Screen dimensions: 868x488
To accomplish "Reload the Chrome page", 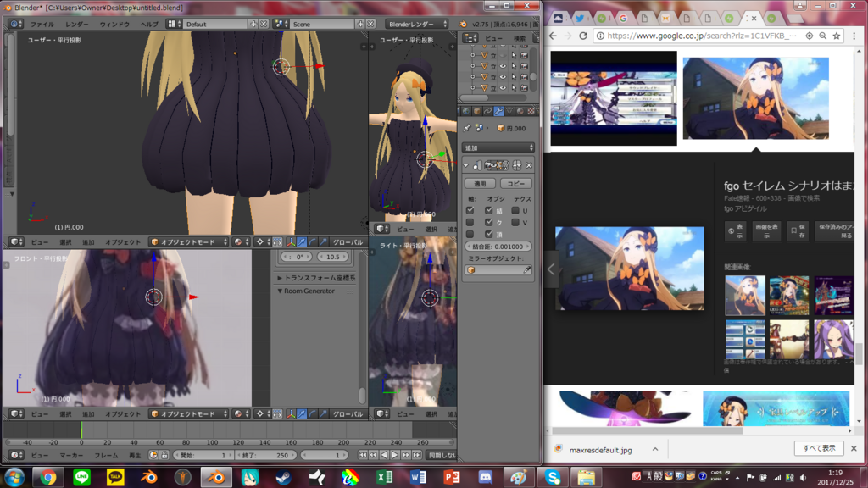I will coord(583,36).
